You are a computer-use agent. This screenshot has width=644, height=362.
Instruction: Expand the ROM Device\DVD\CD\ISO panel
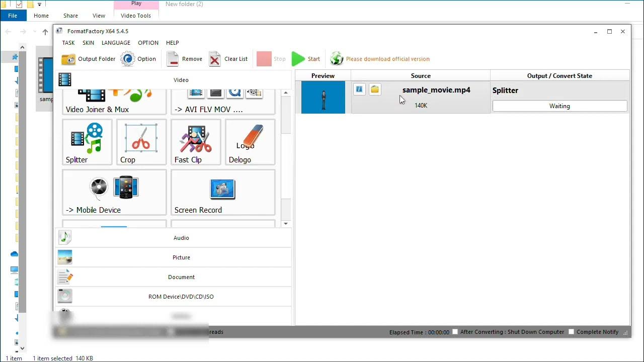174,297
